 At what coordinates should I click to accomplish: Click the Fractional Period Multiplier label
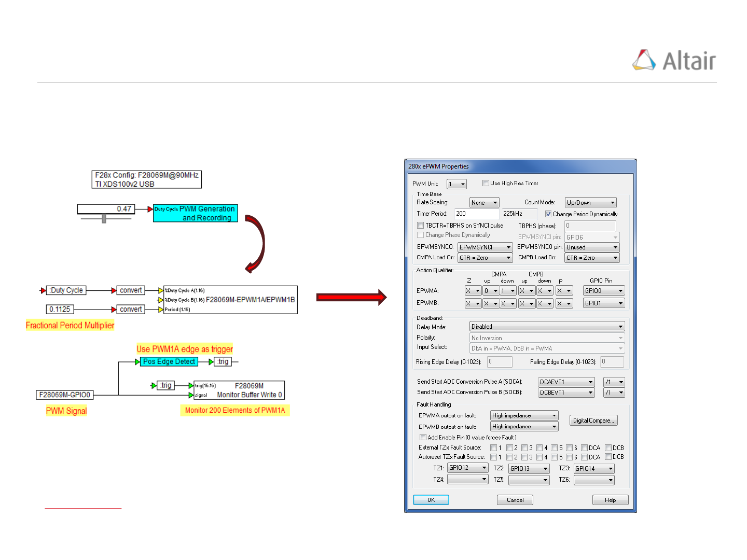pyautogui.click(x=70, y=325)
